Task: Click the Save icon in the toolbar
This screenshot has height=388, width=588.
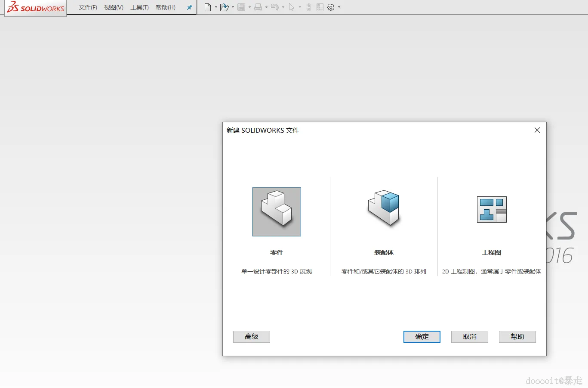Action: [x=241, y=7]
